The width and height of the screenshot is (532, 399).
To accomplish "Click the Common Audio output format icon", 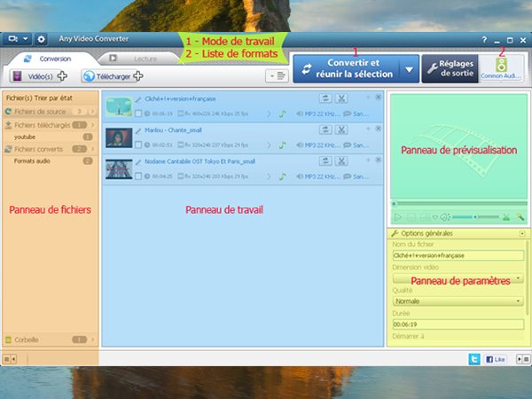I will coord(502,67).
